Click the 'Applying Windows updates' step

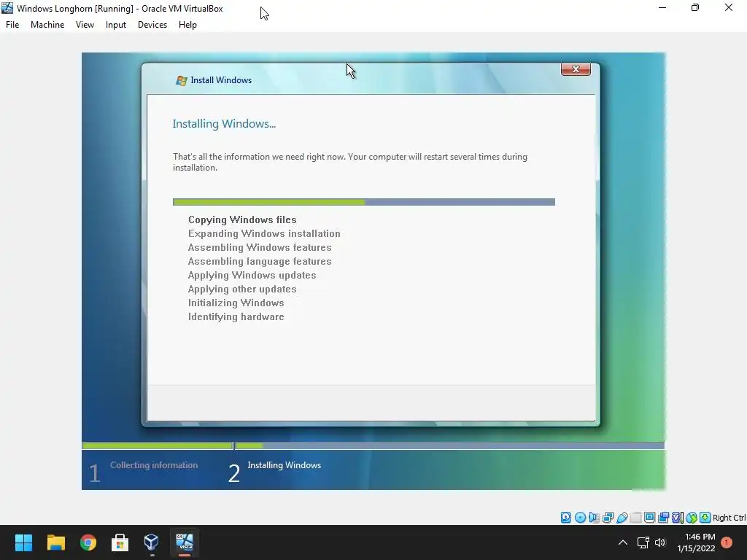[252, 275]
